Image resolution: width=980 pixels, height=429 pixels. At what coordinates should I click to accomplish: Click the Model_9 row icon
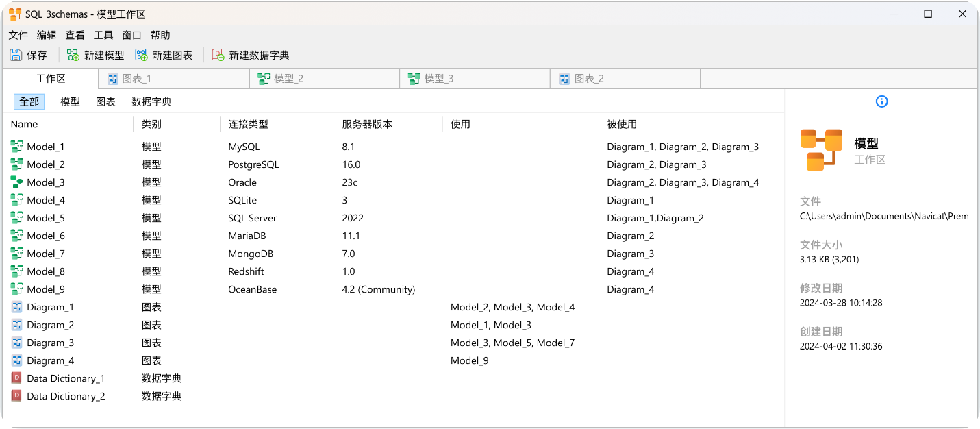coord(17,289)
